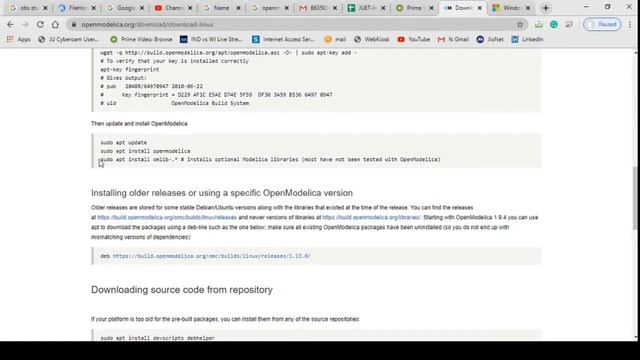Open the JioNet bookmark
The image size is (640, 360).
tap(490, 39)
